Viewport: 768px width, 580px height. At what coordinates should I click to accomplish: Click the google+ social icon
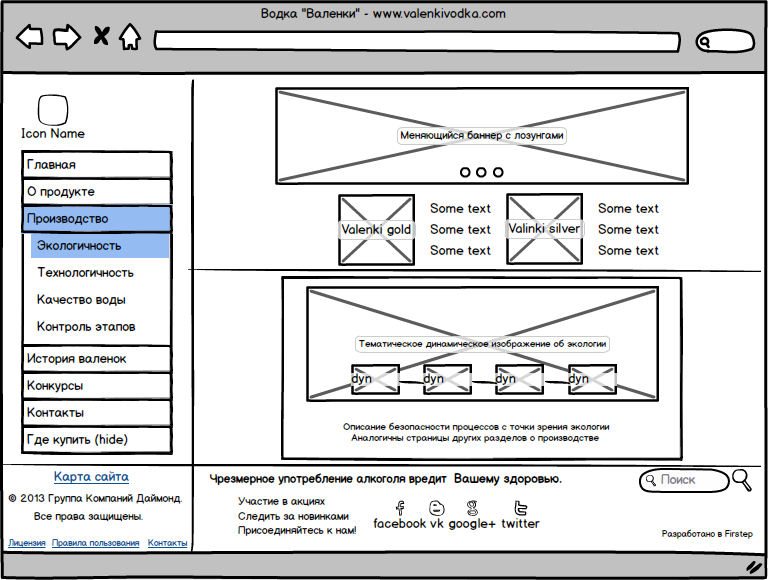click(472, 508)
